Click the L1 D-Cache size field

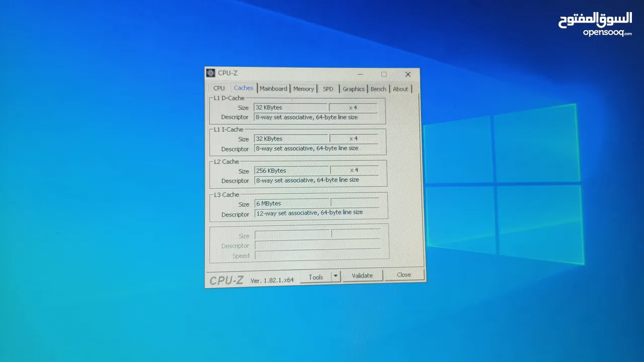point(290,108)
